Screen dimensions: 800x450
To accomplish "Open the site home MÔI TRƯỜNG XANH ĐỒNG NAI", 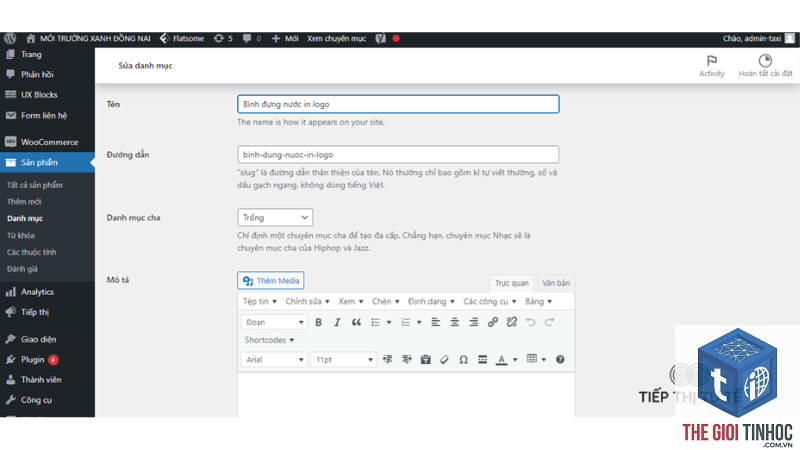I will [88, 38].
